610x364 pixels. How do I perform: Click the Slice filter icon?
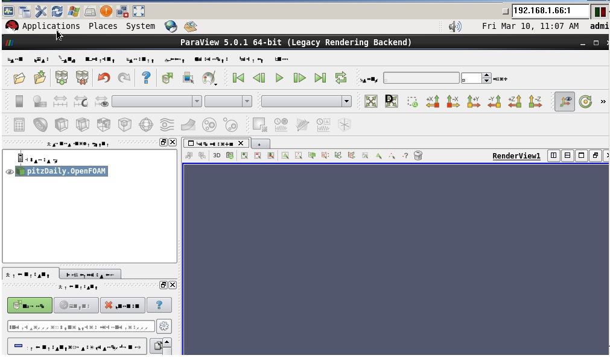(83, 125)
